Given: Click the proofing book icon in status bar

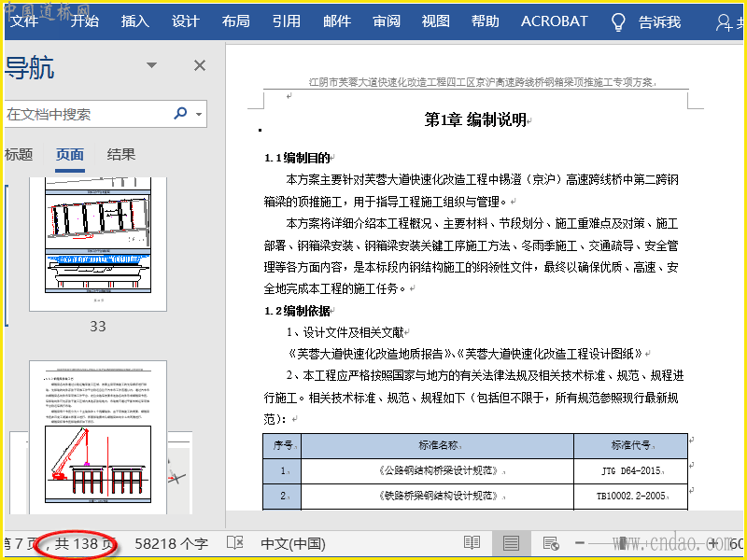Looking at the screenshot, I should (235, 543).
